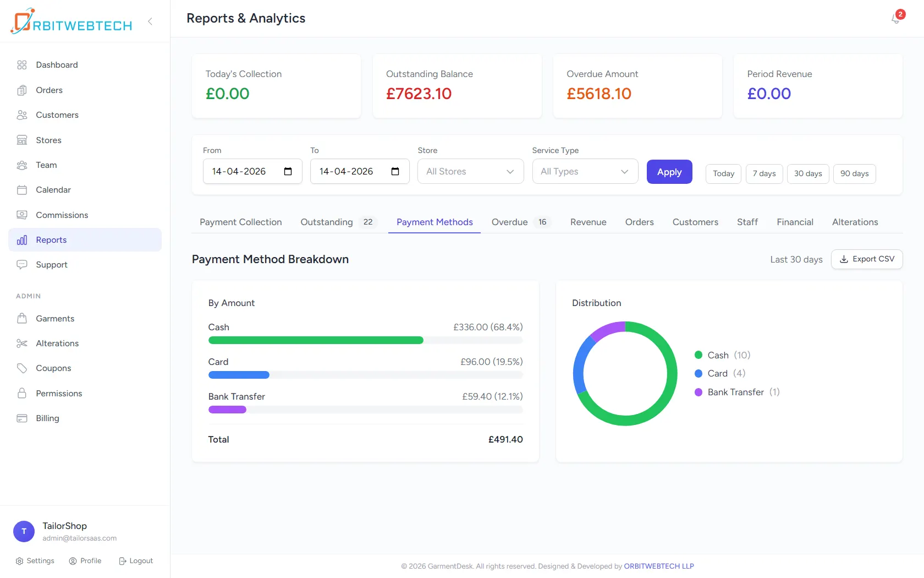Screen dimensions: 924x578
Task: Switch to the Payment Collection tab
Action: (241, 222)
